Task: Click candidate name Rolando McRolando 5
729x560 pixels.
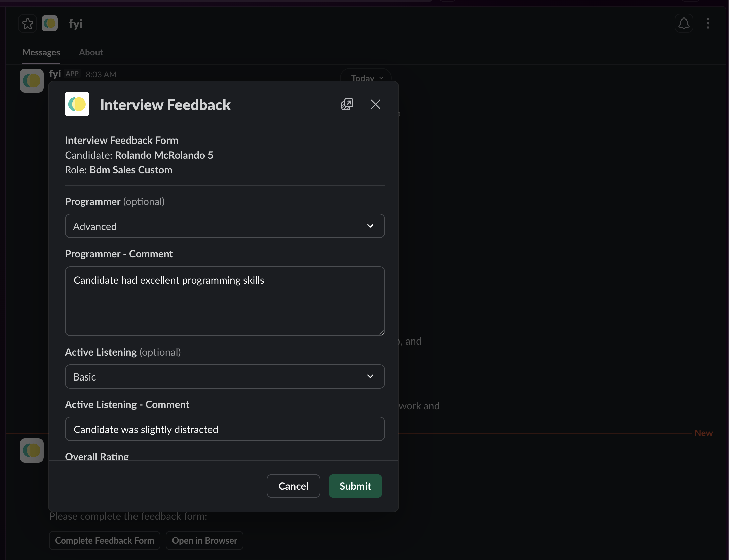Action: [164, 155]
